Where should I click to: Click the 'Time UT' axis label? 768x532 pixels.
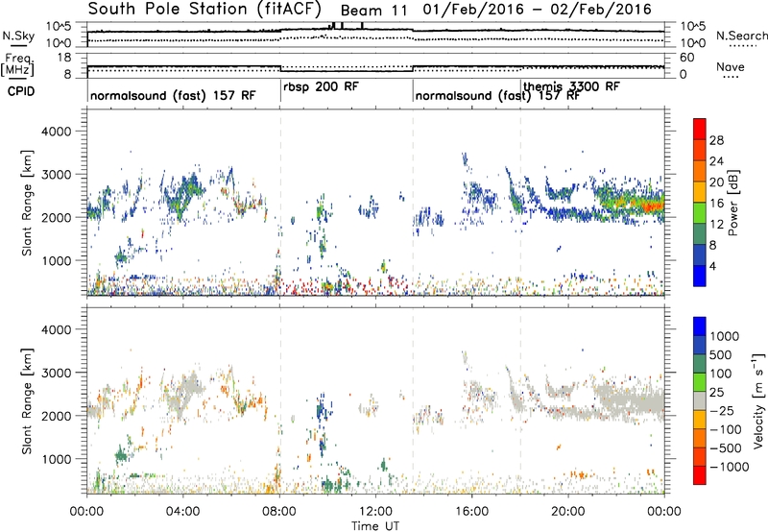click(375, 526)
